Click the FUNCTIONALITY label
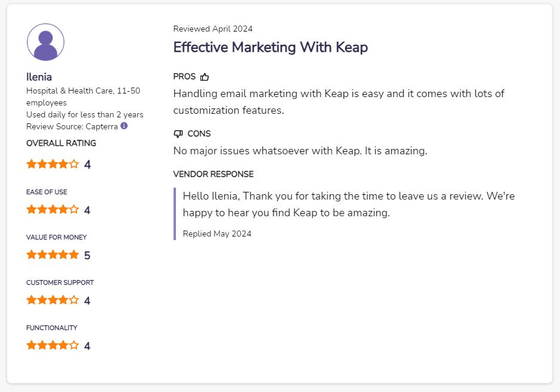Image resolution: width=560 pixels, height=392 pixels. coord(52,328)
